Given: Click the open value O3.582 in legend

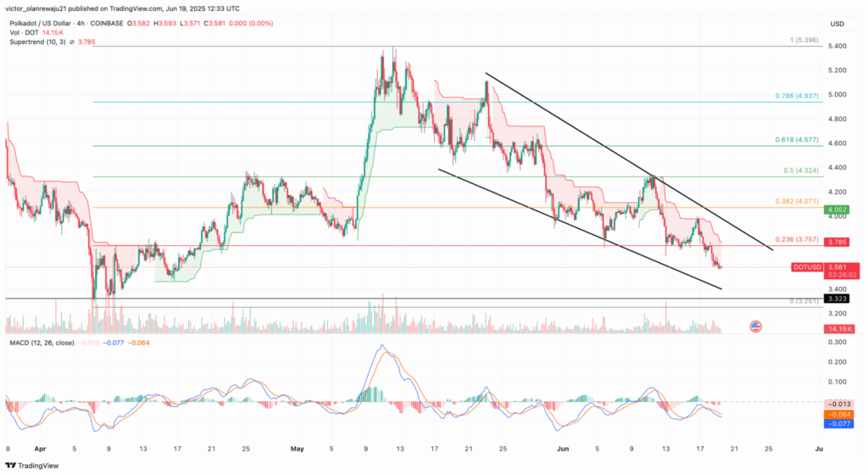Looking at the screenshot, I should [138, 23].
